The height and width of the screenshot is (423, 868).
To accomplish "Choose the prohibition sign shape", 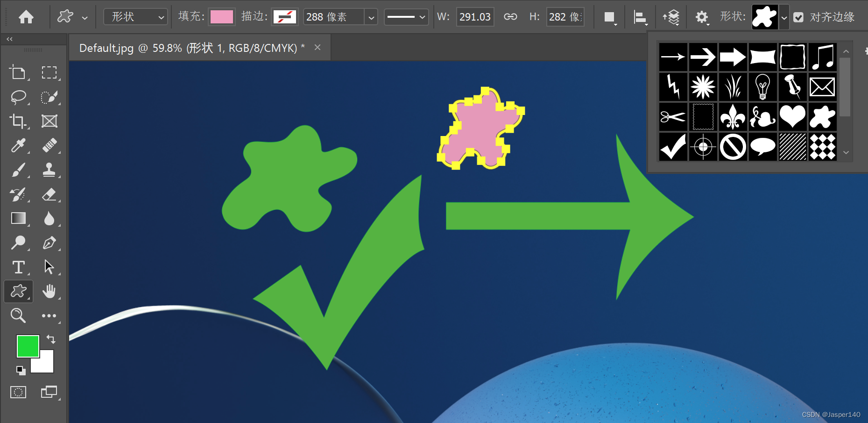I will pos(733,147).
